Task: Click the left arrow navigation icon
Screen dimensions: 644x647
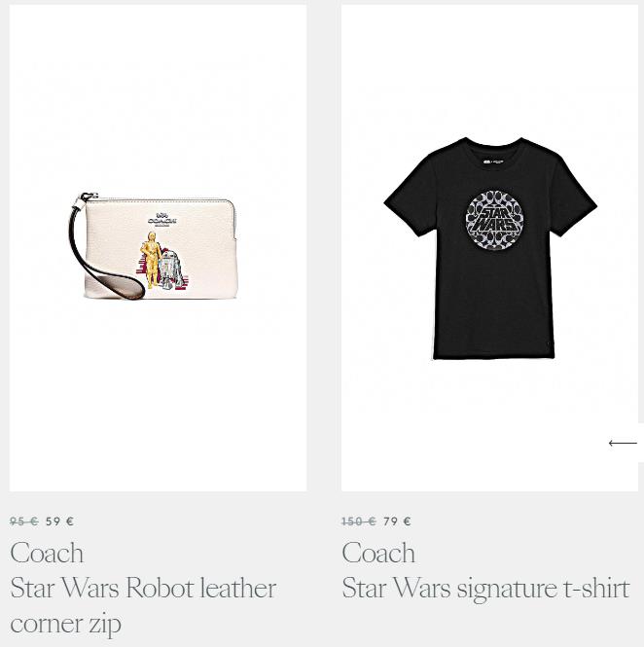Action: pos(623,443)
